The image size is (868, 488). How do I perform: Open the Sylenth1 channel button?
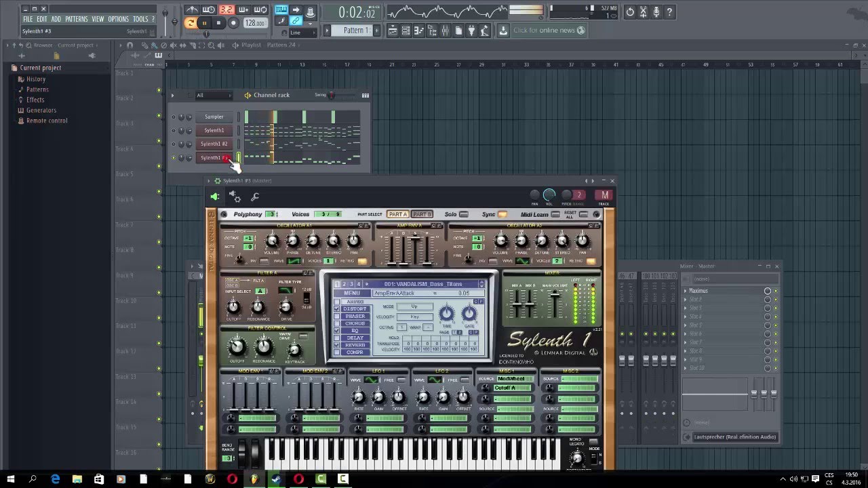214,130
